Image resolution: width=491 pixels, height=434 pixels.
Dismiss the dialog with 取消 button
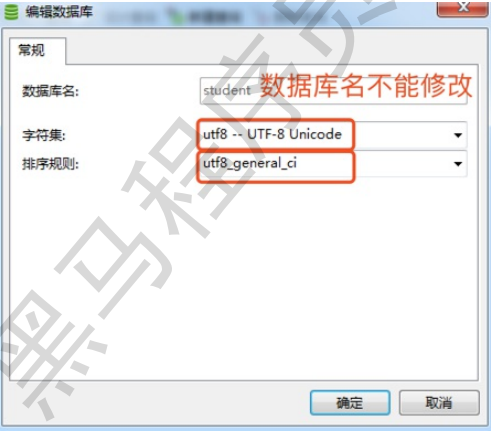pos(439,403)
